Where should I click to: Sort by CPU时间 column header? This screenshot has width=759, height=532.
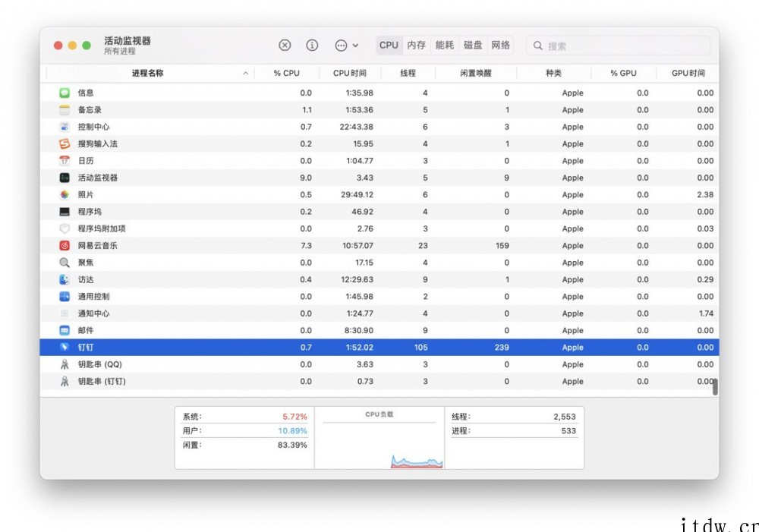(349, 73)
